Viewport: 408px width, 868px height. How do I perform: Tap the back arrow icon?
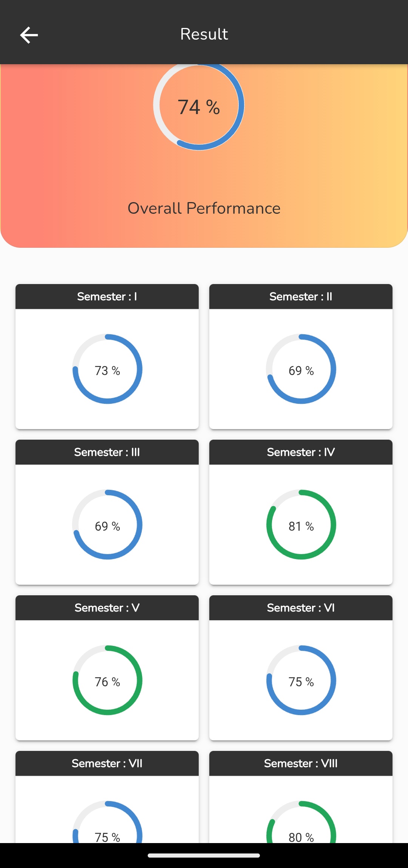(29, 35)
